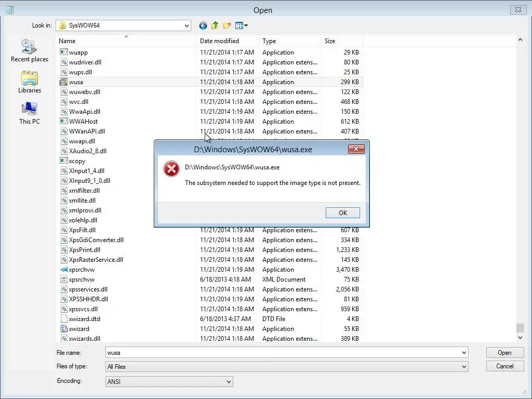Click scrollbar down arrow in file list
The width and height of the screenshot is (532, 399).
point(520,338)
